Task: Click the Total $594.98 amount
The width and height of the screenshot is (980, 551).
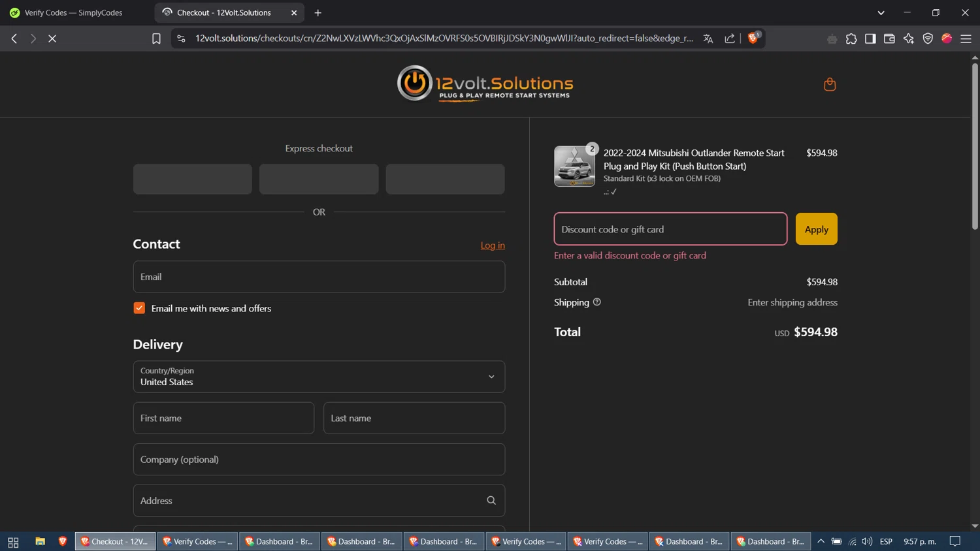Action: click(815, 332)
